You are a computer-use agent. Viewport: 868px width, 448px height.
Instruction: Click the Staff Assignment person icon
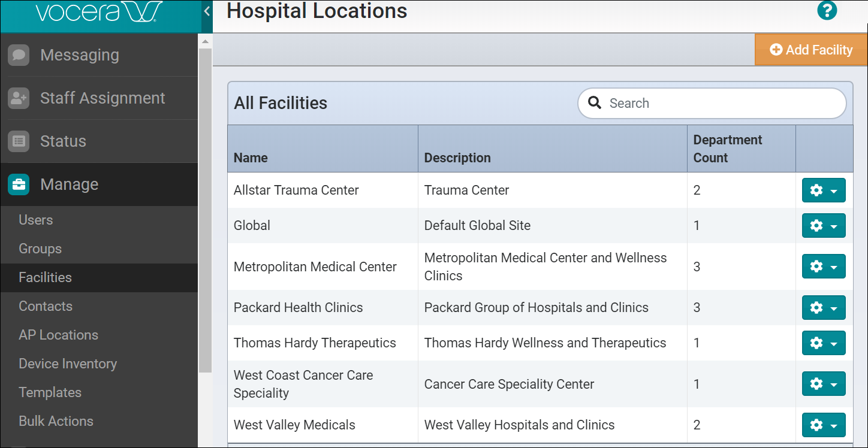(19, 98)
